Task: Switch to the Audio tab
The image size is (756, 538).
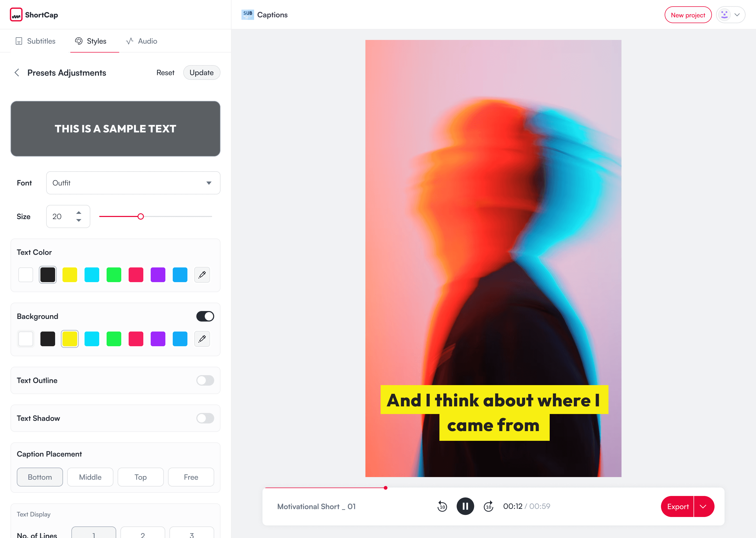Action: click(x=142, y=41)
